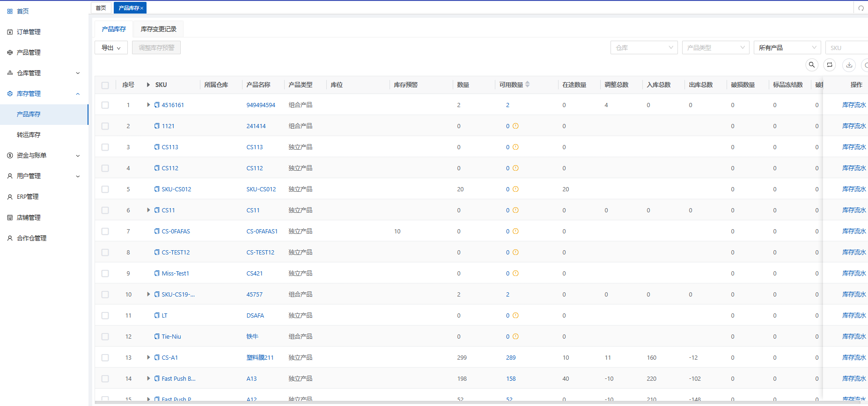Copy SKU 4516161 using its copy icon
The image size is (868, 406).
click(x=157, y=105)
